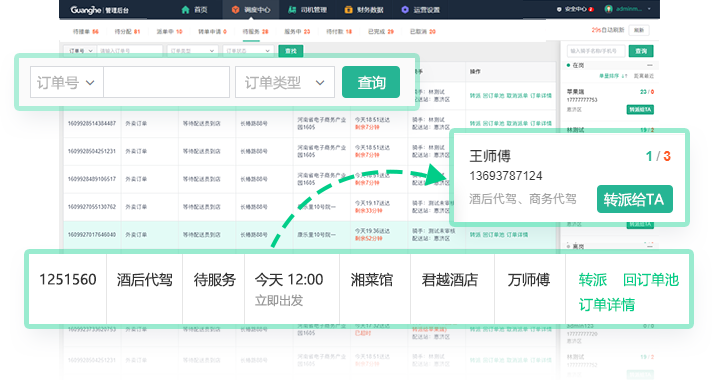The image size is (712, 380).
Task: Click 取消派单 in order 1609928514384487 row
Action: [517, 123]
